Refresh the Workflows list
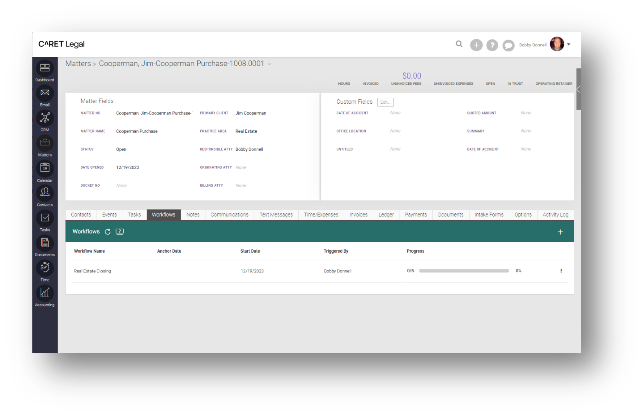The width and height of the screenshot is (644, 416). pyautogui.click(x=108, y=231)
